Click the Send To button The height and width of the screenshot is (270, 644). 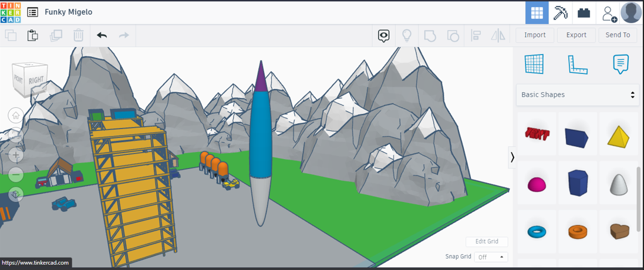(618, 35)
